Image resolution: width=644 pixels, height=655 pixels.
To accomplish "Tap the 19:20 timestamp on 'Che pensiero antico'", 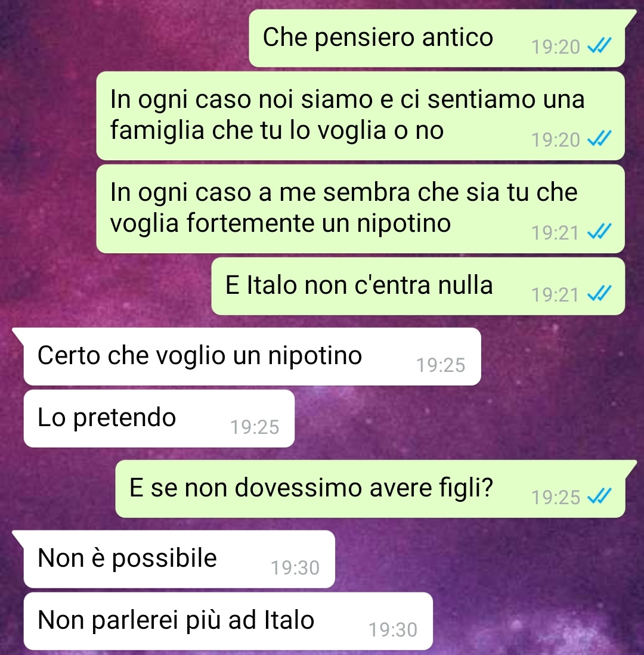I will coord(555,46).
